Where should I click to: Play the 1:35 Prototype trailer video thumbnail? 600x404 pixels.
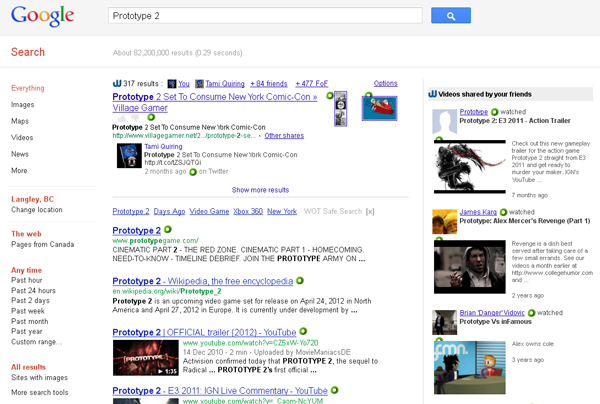point(146,358)
